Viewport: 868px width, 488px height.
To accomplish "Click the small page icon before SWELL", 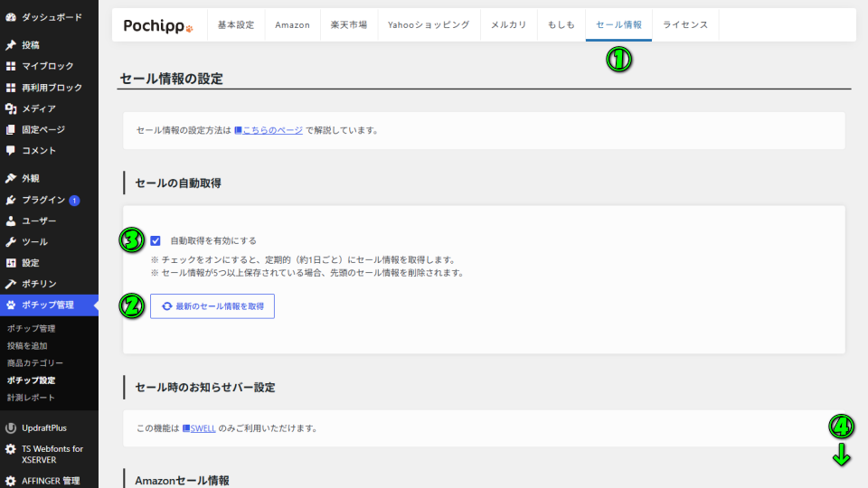I will [186, 428].
